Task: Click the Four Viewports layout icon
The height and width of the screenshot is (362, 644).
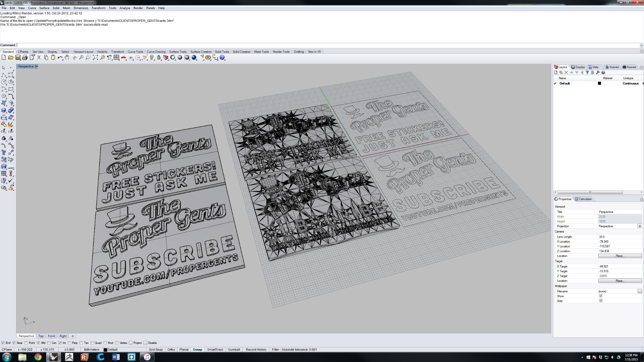Action: point(116,58)
